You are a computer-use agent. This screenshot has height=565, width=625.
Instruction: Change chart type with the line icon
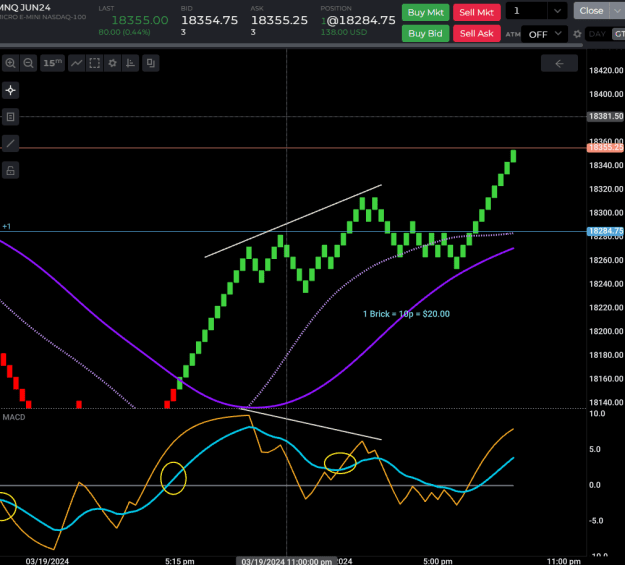pos(77,63)
